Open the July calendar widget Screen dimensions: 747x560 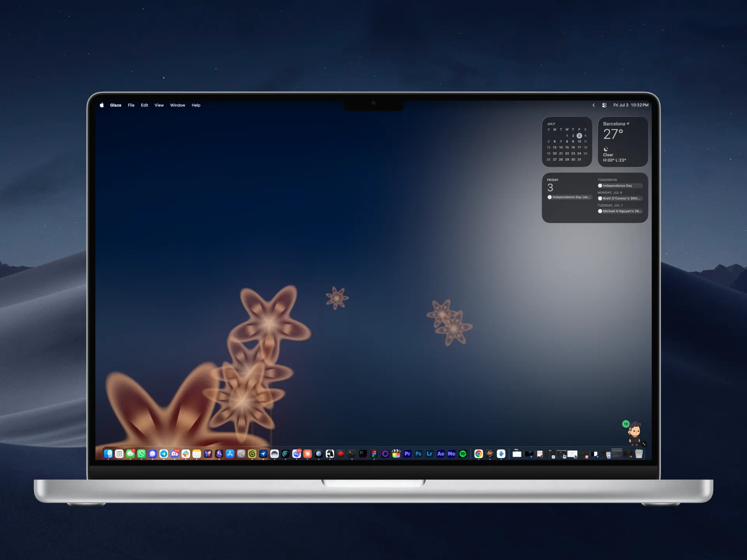pyautogui.click(x=567, y=142)
